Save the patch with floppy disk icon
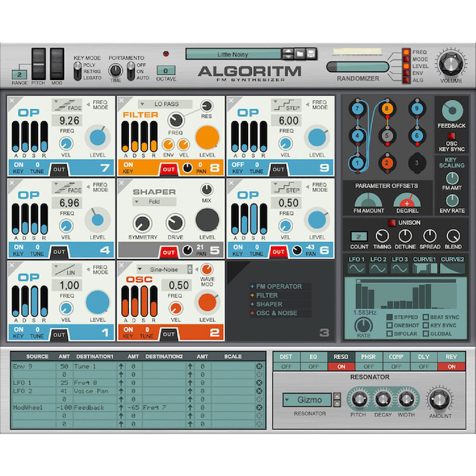This screenshot has height=476, width=476. click(310, 54)
